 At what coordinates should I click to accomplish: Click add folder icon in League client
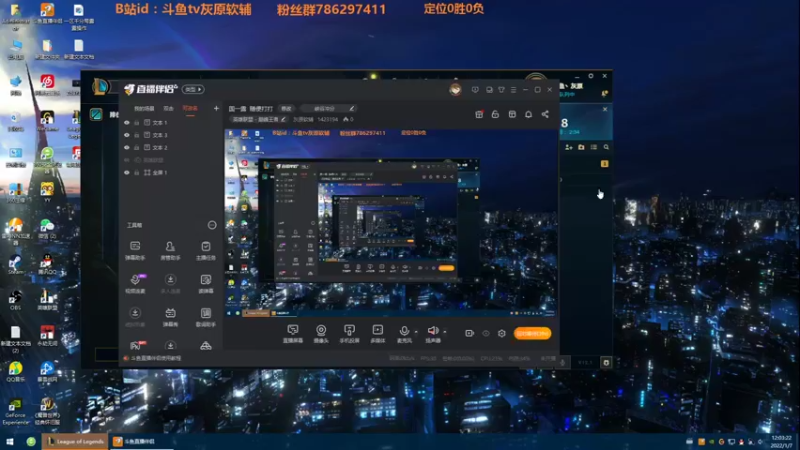[x=581, y=147]
